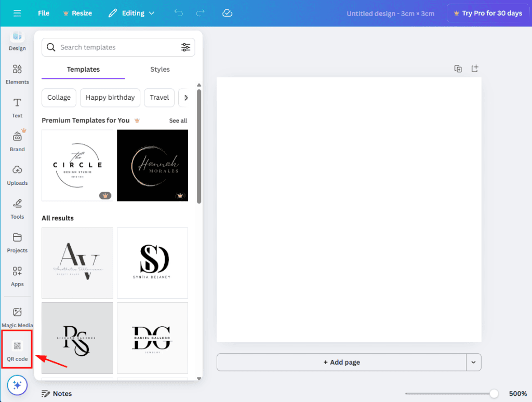Click the Canva assistant sparkle button

(17, 385)
